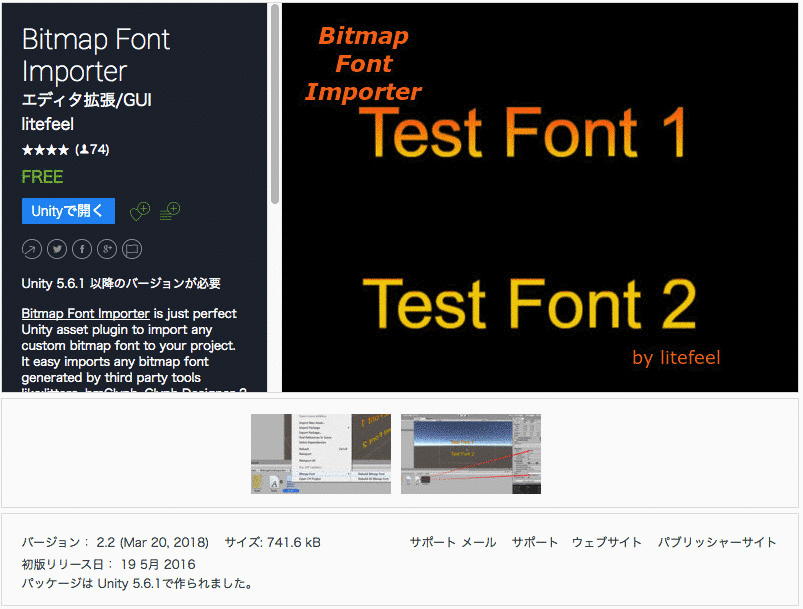
Task: Click the star rating with 74 reviews
Action: pos(66,150)
